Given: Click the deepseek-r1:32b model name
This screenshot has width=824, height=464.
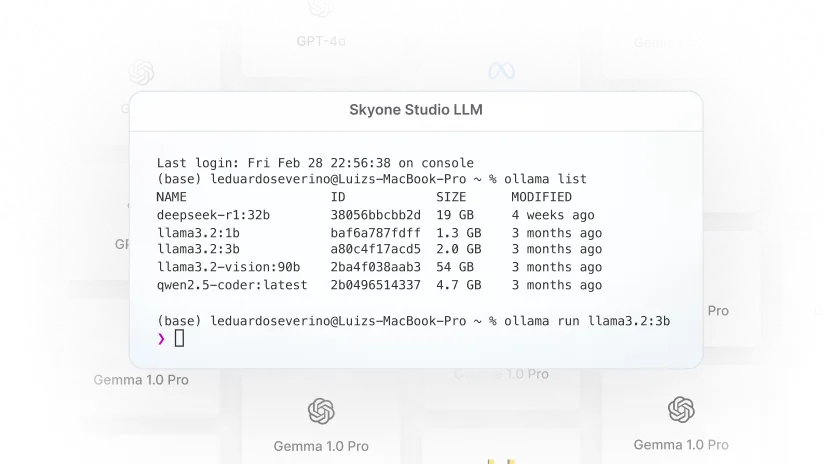Looking at the screenshot, I should point(214,215).
